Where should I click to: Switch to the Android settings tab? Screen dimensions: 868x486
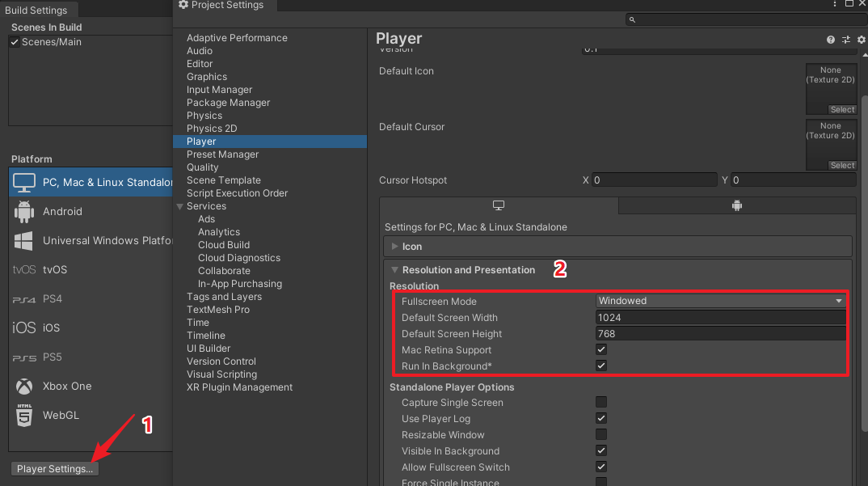(737, 205)
